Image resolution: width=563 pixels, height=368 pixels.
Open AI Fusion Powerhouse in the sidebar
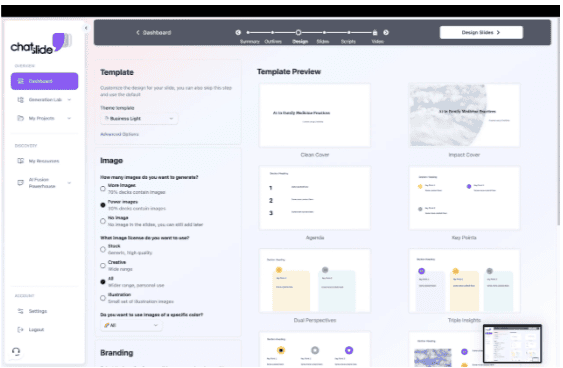(45, 183)
